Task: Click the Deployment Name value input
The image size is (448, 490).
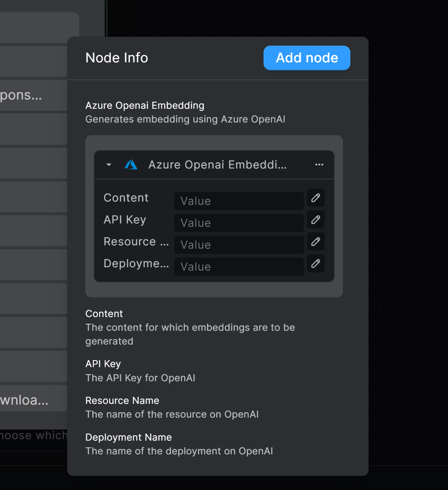Action: [239, 267]
